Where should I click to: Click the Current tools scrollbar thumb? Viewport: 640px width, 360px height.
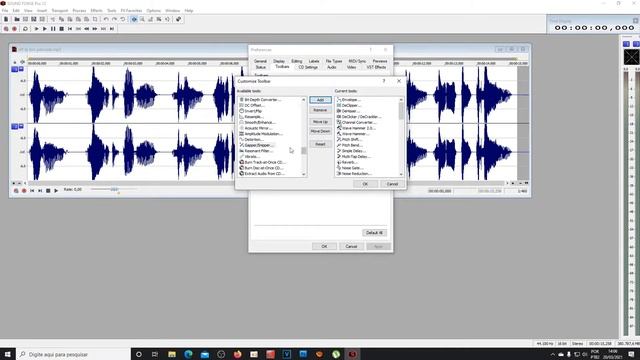401,111
